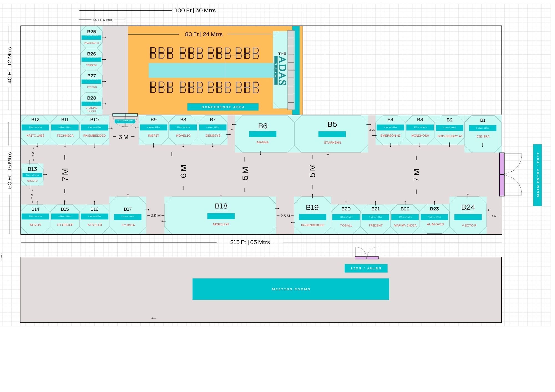Image resolution: width=555 pixels, height=392 pixels.
Task: Click the B28 Sterling Tools booth
Action: pos(91,104)
